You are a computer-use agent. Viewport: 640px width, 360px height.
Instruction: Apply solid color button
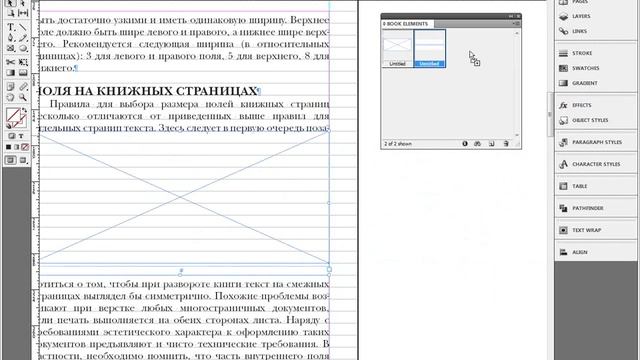tap(8, 147)
